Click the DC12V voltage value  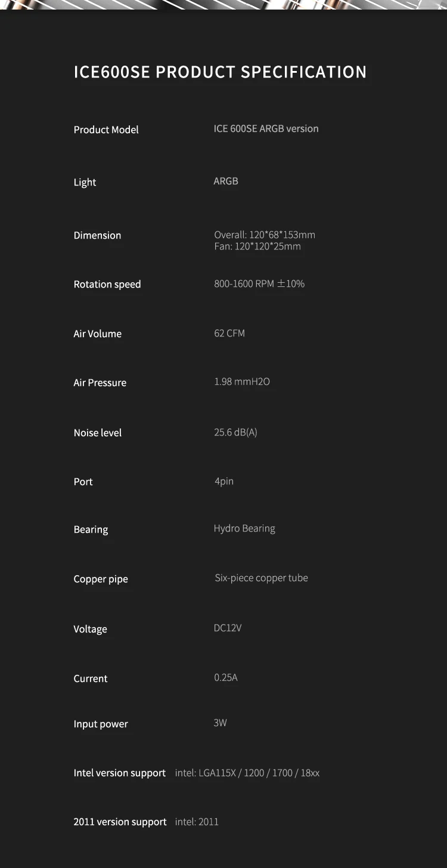pos(228,628)
